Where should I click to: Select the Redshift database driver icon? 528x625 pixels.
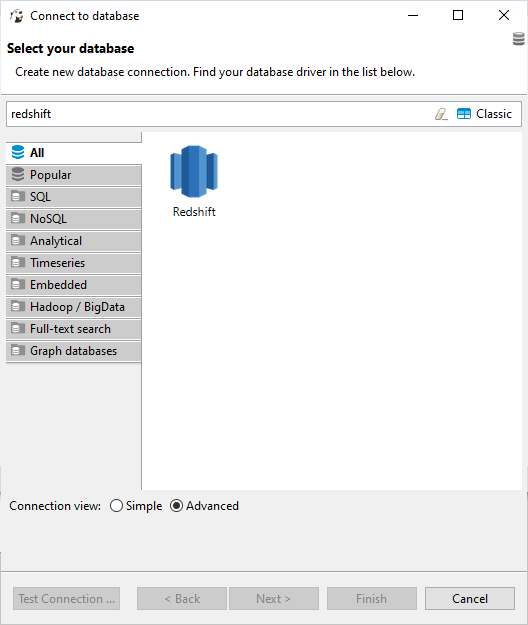(194, 171)
